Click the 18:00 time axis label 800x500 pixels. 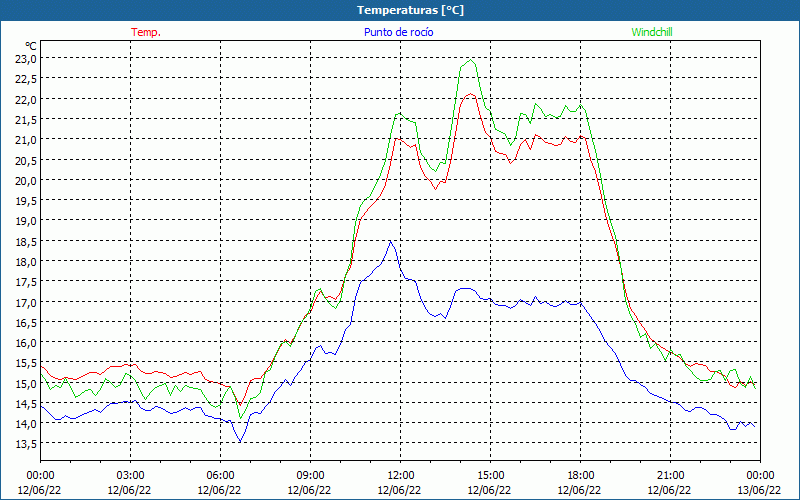[581, 476]
